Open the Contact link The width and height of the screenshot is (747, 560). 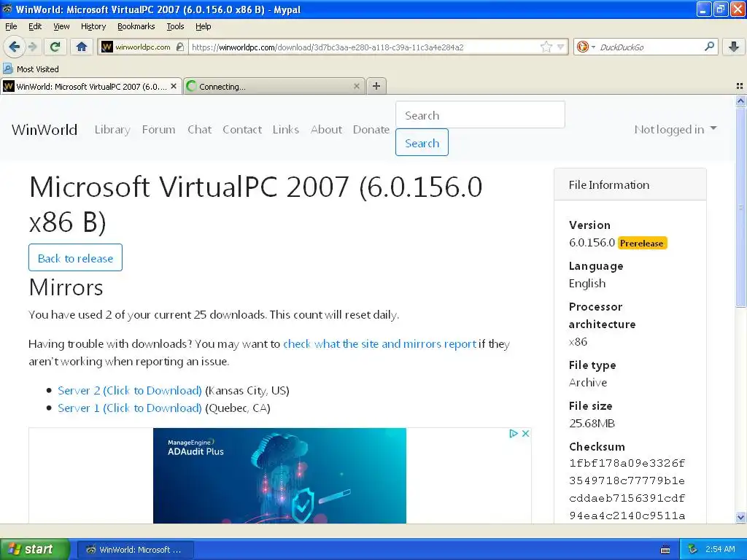[x=242, y=130]
